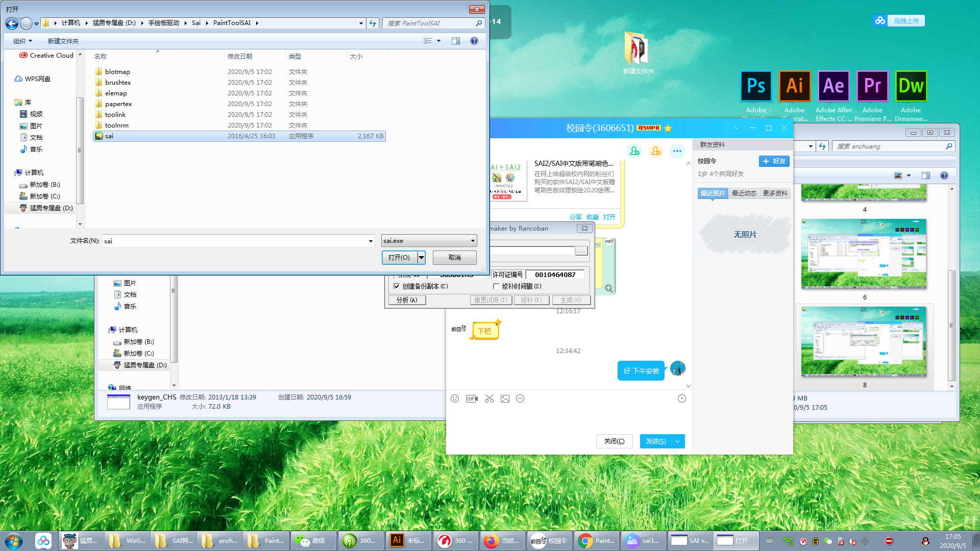Click 取消 button in Open dialog

point(455,258)
